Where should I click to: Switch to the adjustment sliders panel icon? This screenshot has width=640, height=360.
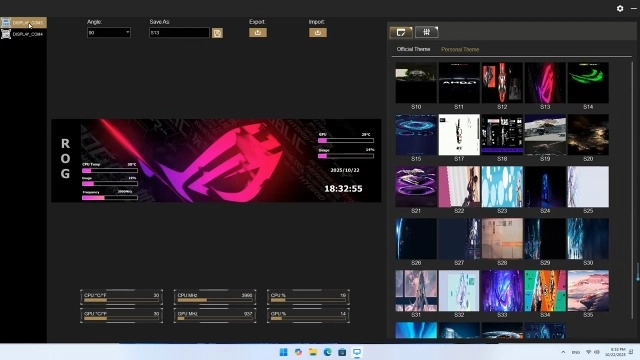pyautogui.click(x=427, y=32)
